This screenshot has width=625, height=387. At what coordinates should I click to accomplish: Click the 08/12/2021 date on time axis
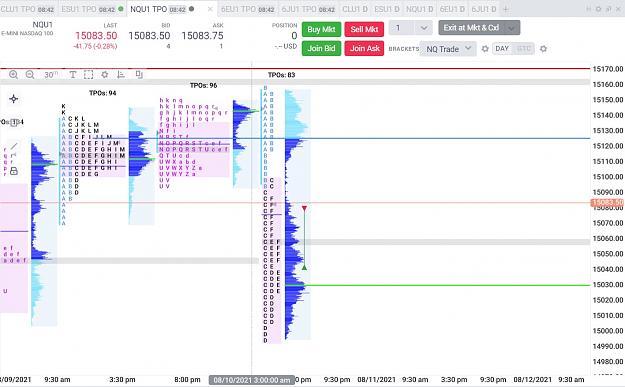point(533,379)
